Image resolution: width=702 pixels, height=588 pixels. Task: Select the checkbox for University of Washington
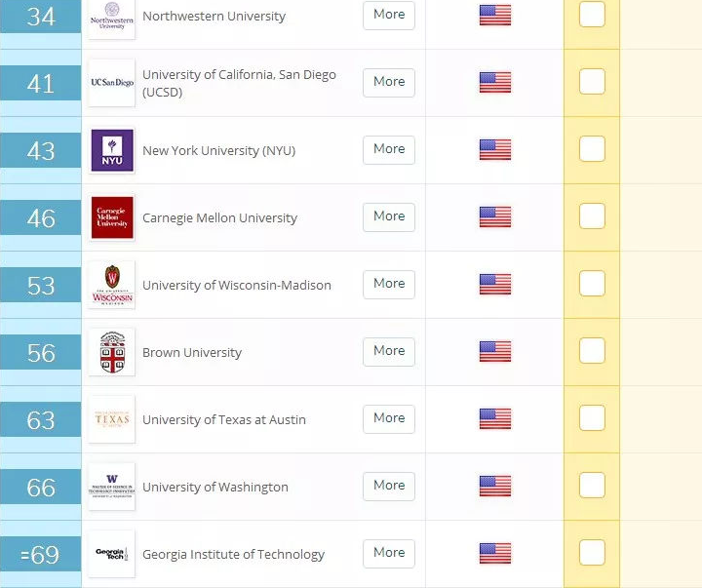pyautogui.click(x=592, y=485)
